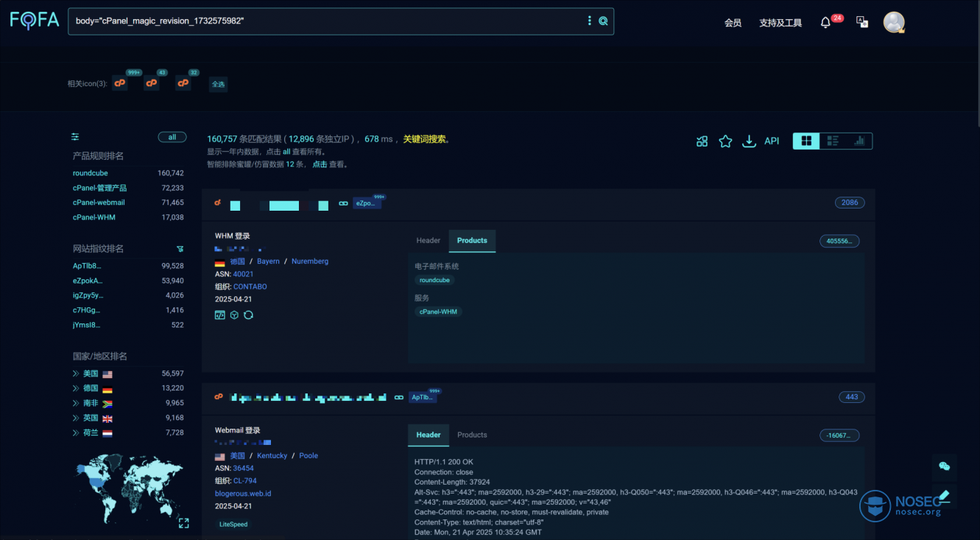Click the batch-select grid check icon

[x=702, y=141]
